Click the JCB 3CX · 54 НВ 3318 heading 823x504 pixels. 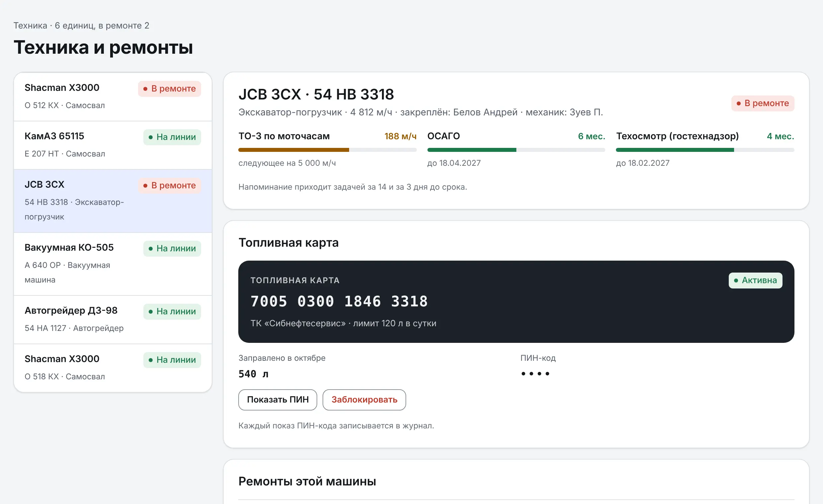(316, 94)
